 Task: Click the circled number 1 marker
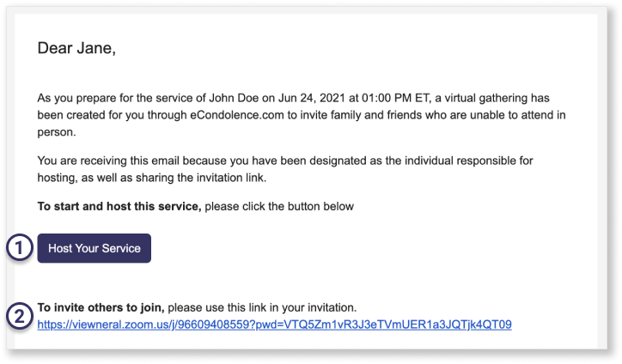click(x=20, y=248)
